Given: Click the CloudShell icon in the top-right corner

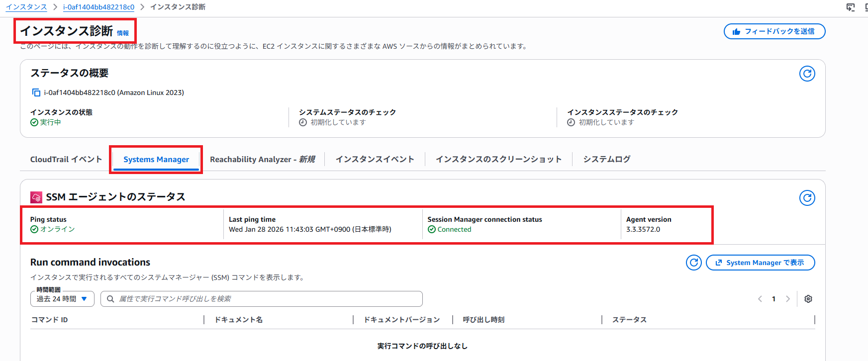Looking at the screenshot, I should pos(851,7).
